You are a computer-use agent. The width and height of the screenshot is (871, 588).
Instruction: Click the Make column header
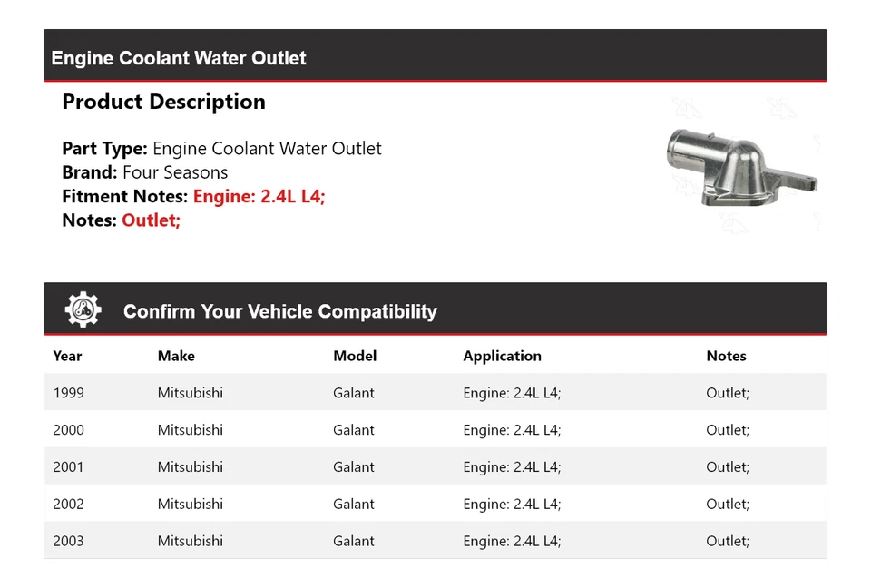(x=176, y=356)
